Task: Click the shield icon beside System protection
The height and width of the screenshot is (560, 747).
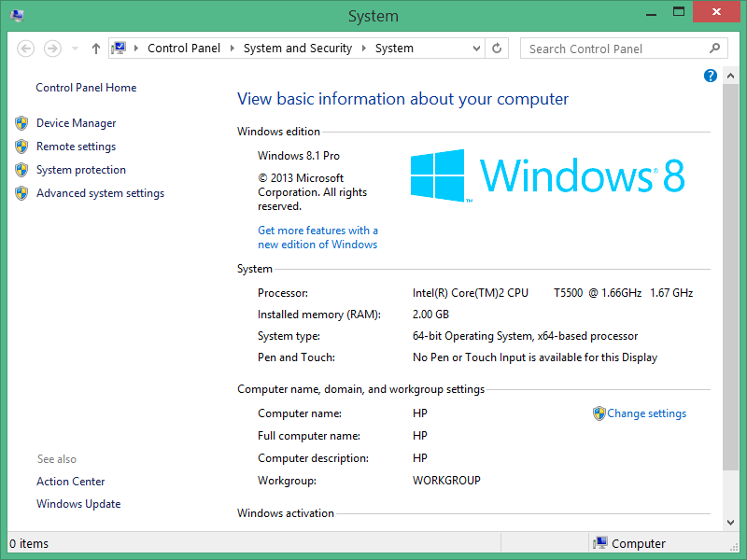Action: pos(21,170)
